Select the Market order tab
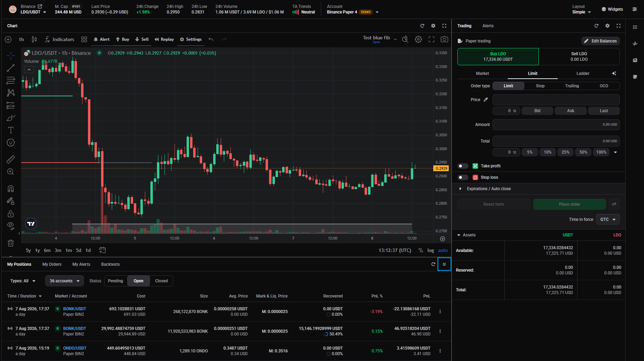The image size is (644, 361). point(482,74)
